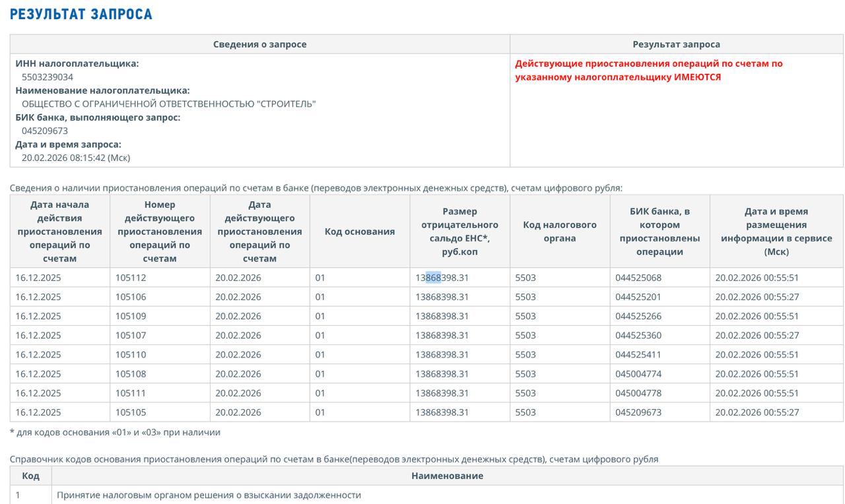
Task: Select the company name ООО "СТРОИТЕЛЬ" text
Action: click(x=168, y=104)
